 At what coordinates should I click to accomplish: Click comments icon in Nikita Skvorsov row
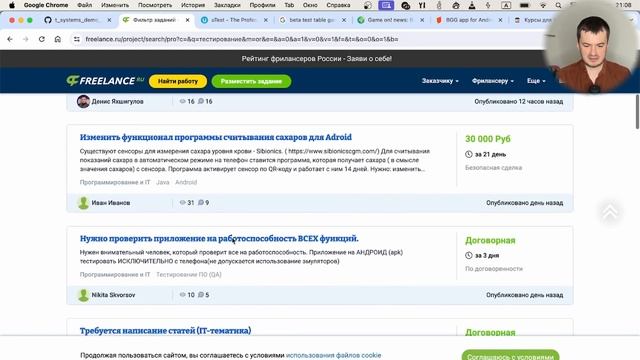click(x=201, y=295)
